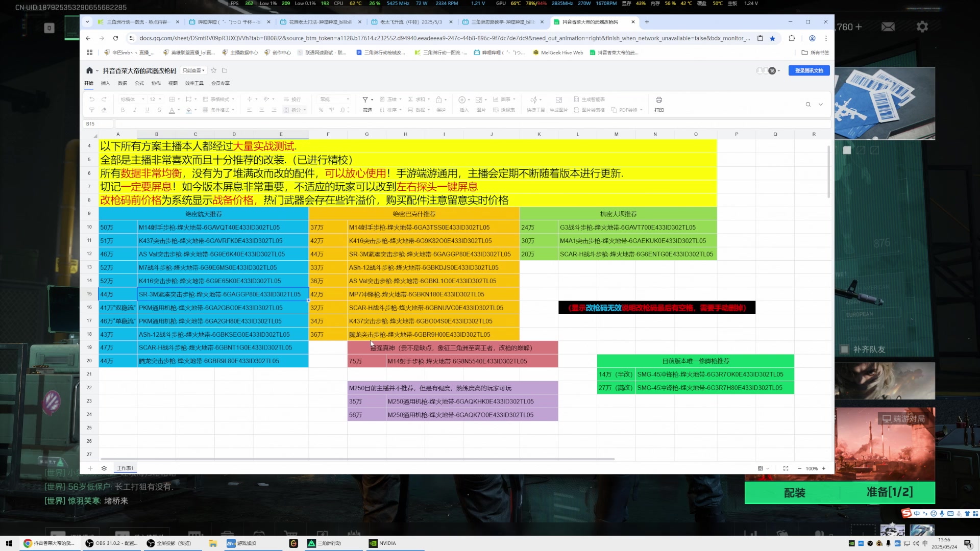
Task: Star the document with the favorite icon
Action: pos(214,70)
